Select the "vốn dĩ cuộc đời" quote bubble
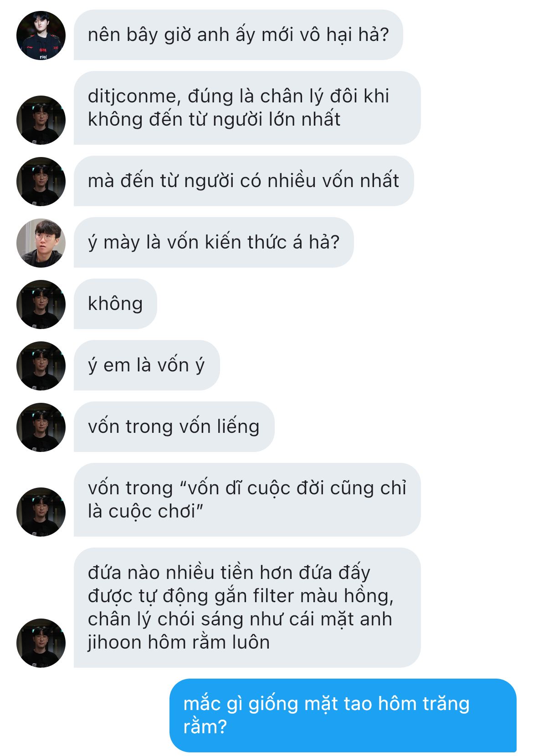Image resolution: width=533 pixels, height=756 pixels. 247,500
